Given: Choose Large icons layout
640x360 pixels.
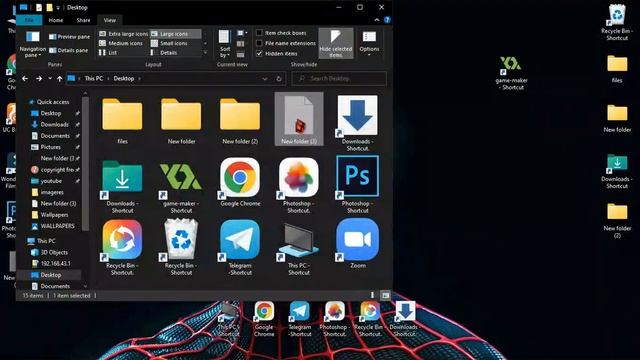Looking at the screenshot, I should click(x=175, y=34).
